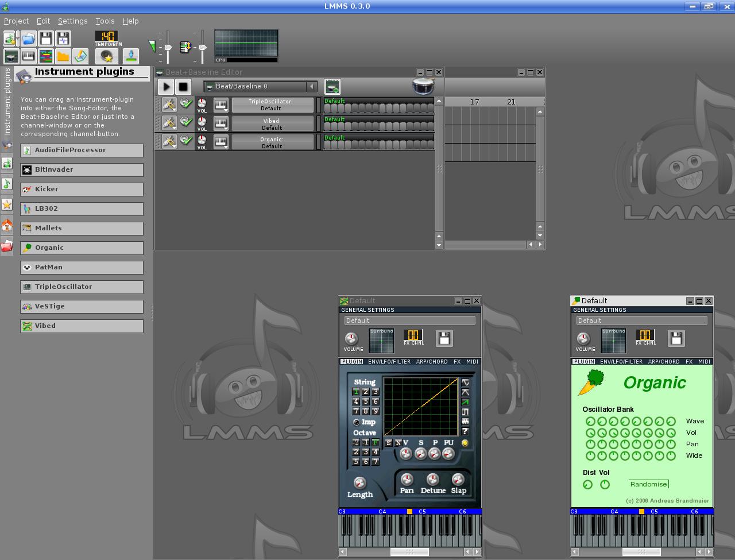Add a new beat/bassline with the drum-plus icon
735x560 pixels.
click(332, 86)
